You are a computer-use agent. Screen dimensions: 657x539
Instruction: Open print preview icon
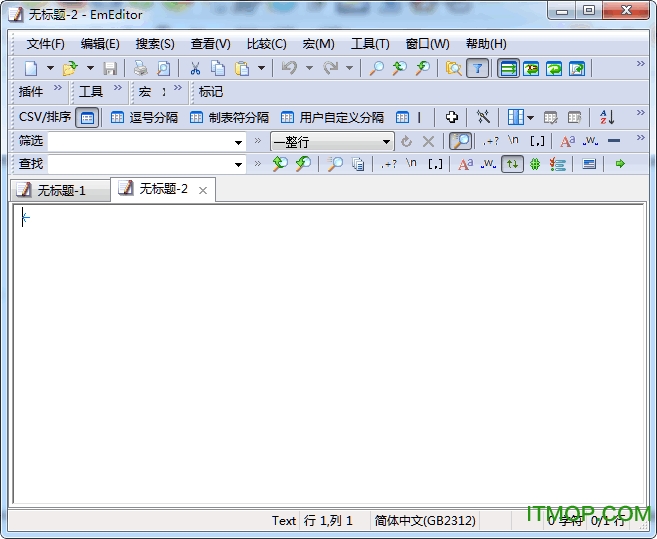(163, 68)
